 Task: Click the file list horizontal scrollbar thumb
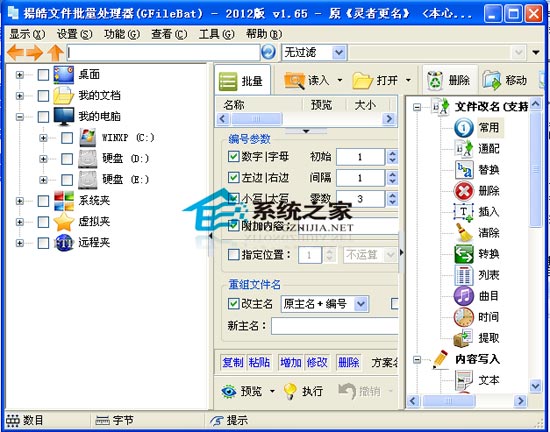(257, 119)
